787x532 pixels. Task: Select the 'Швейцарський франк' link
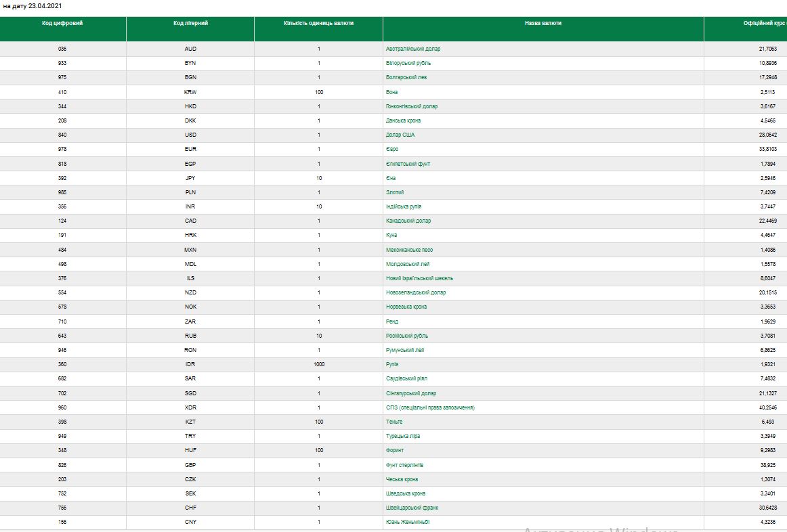412,508
